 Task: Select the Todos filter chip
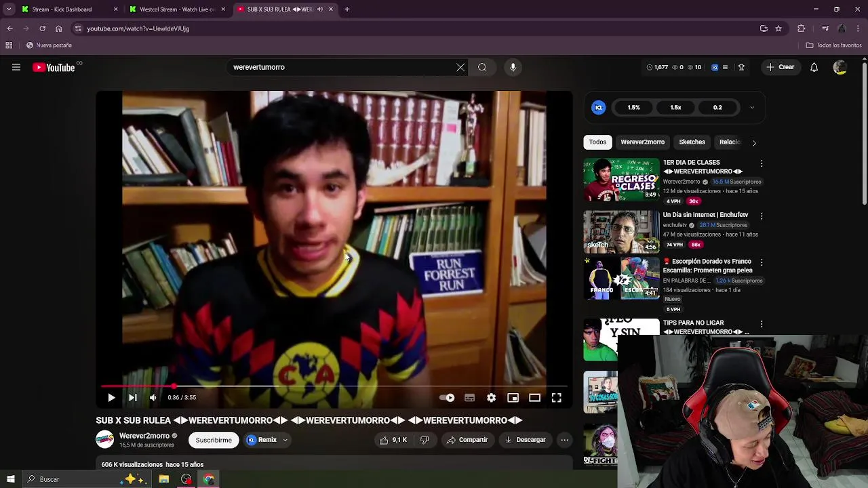point(597,142)
